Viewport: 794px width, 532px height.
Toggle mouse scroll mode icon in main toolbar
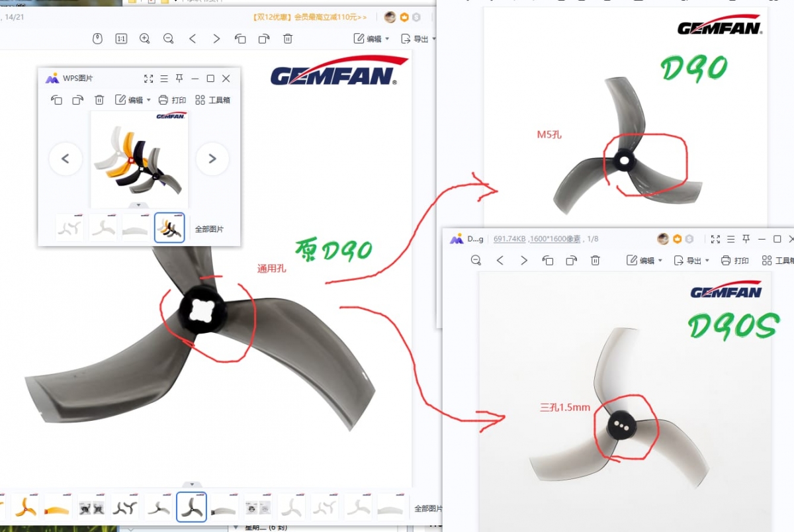[97, 39]
